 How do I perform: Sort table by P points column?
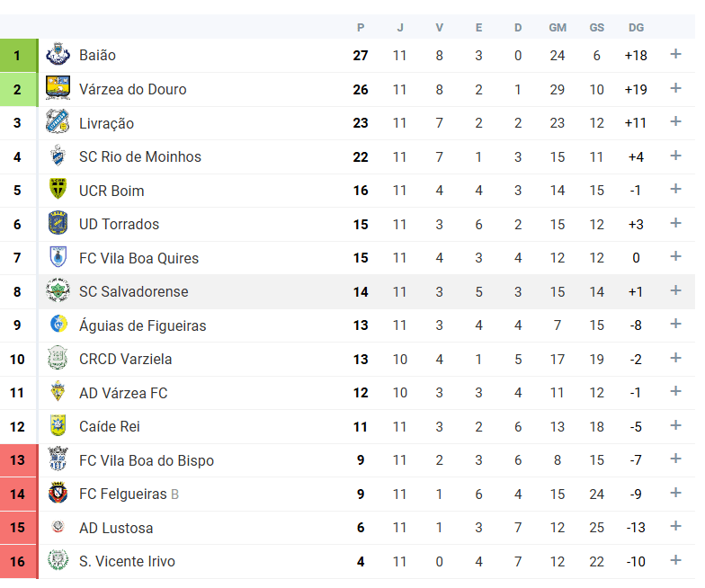pos(361,28)
